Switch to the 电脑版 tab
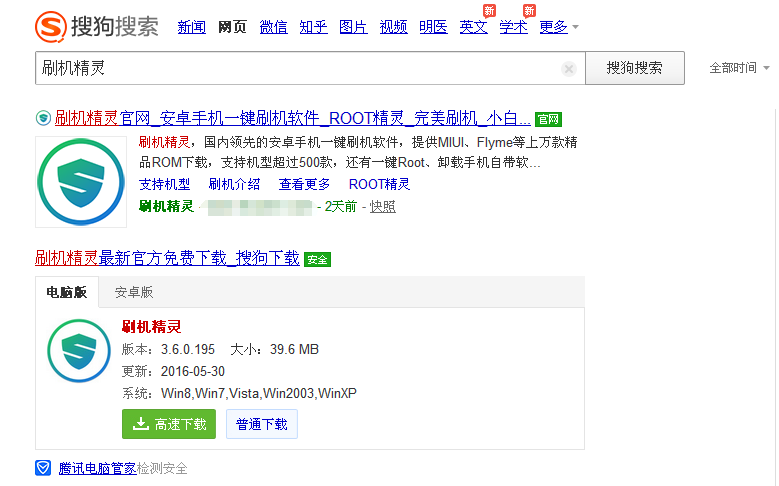 67,292
